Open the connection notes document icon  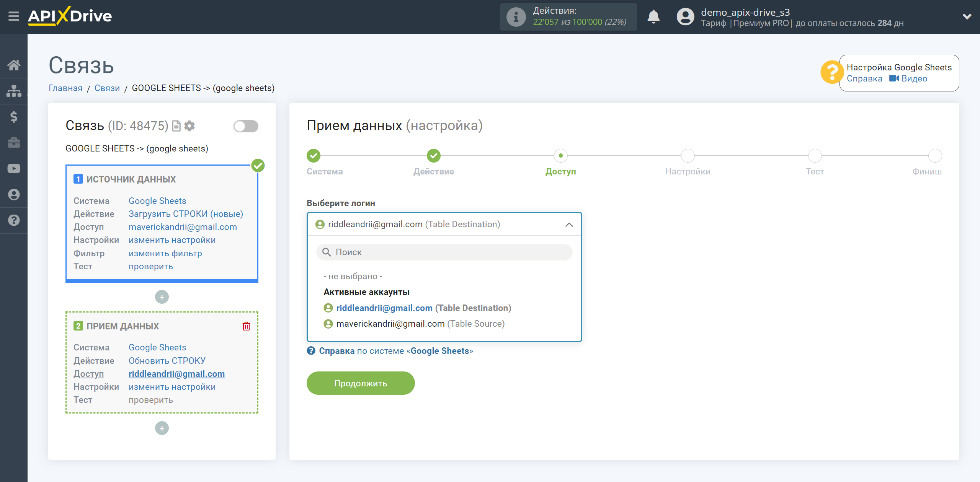tap(176, 126)
